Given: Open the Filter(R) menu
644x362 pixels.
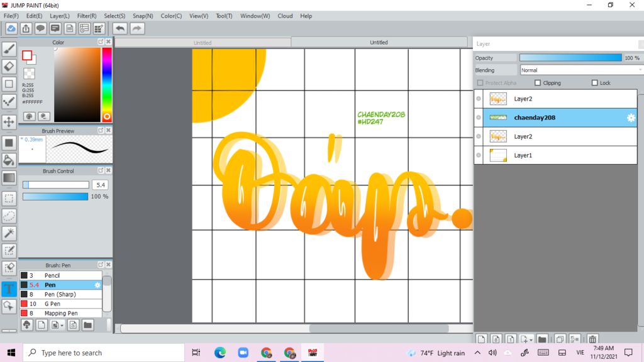Looking at the screenshot, I should [87, 16].
